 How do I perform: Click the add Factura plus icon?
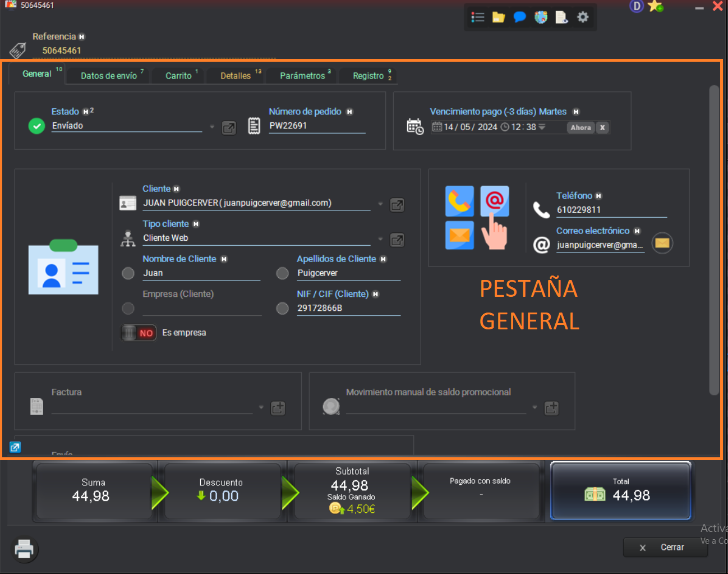tap(278, 408)
